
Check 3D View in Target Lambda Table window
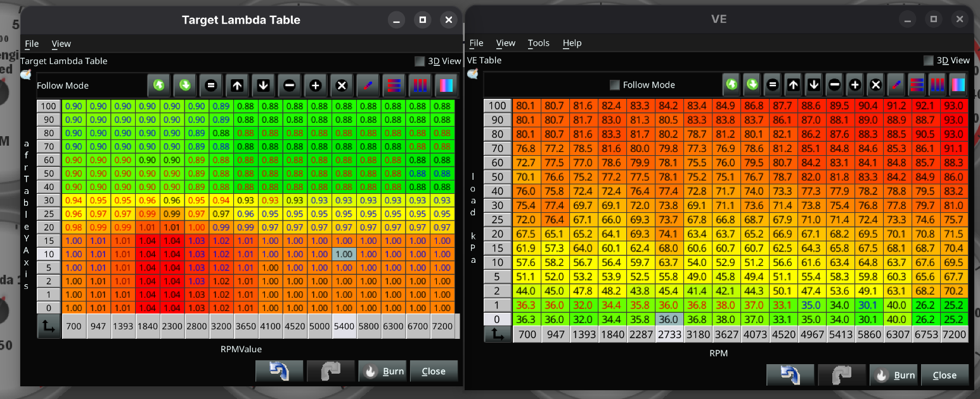419,61
